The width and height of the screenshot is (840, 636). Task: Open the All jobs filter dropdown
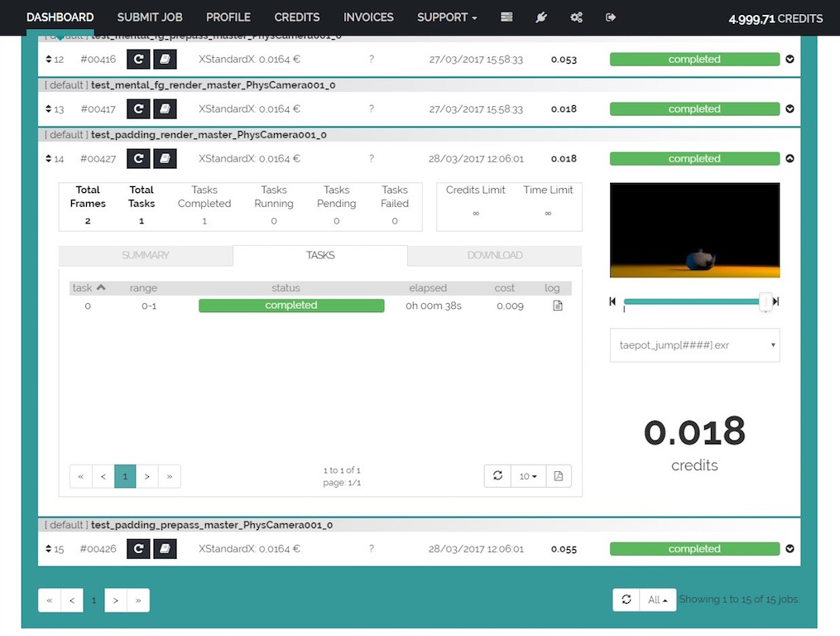point(656,600)
